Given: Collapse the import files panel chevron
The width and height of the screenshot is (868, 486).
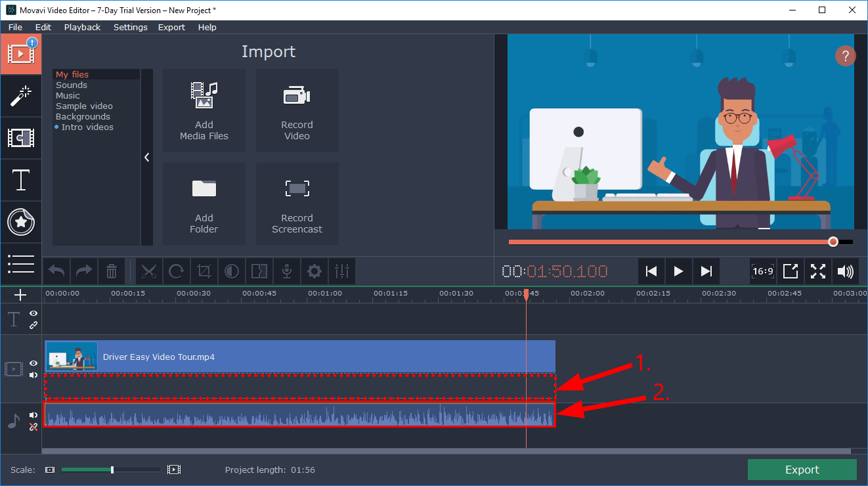Looking at the screenshot, I should coord(146,157).
